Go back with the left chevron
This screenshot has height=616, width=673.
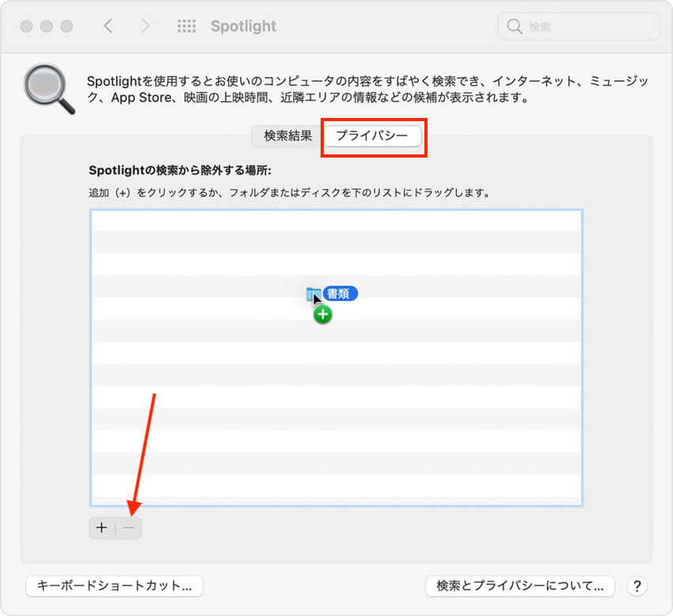pos(108,26)
